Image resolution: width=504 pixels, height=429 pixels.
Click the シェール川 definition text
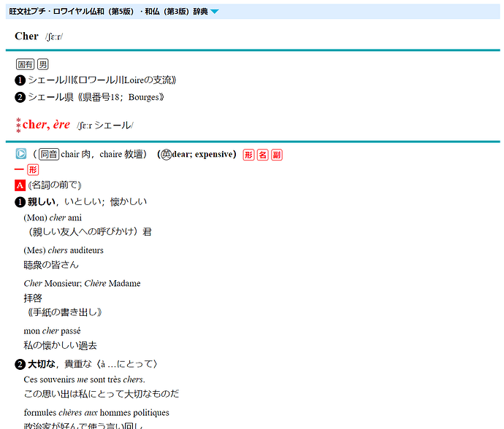coord(102,80)
